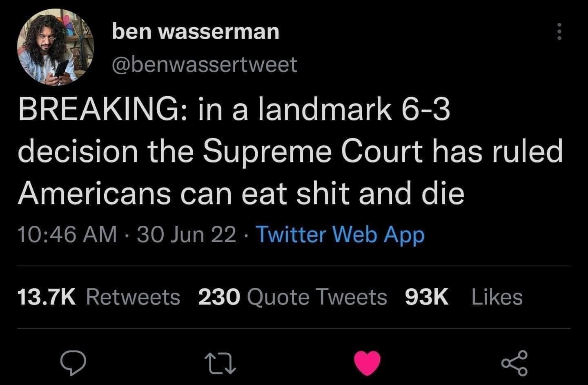The height and width of the screenshot is (385, 588).
Task: Open the Twitter Web App source link
Action: [x=340, y=235]
